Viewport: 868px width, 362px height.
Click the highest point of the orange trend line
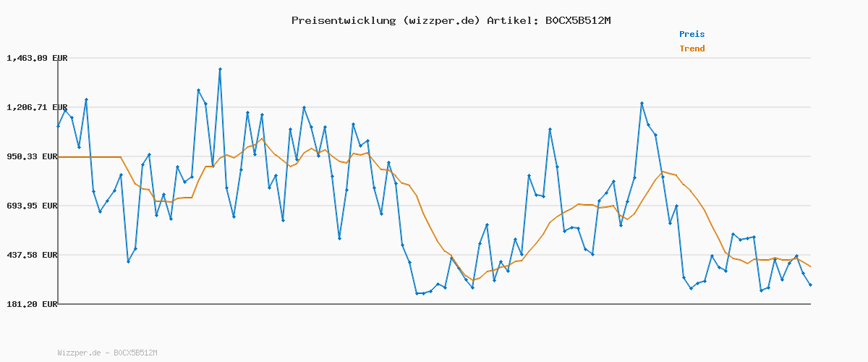click(x=262, y=139)
